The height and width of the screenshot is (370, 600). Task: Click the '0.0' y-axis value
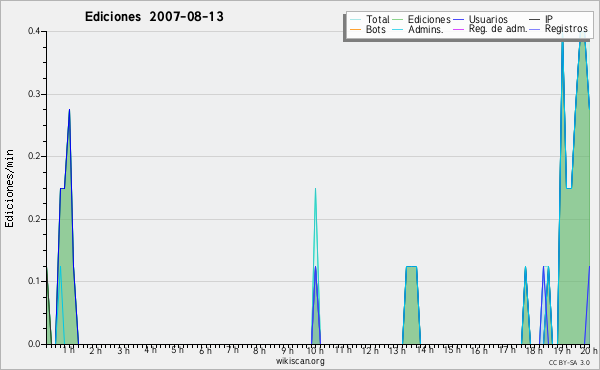pyautogui.click(x=34, y=344)
